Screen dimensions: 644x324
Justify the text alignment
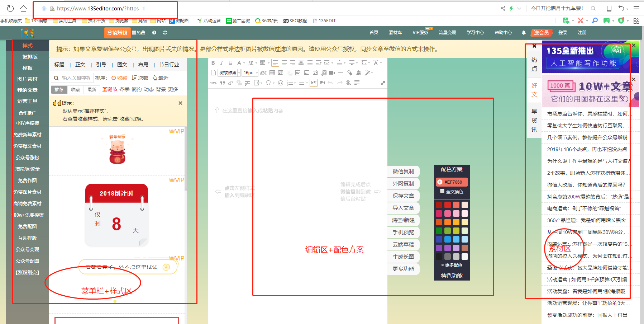pyautogui.click(x=310, y=63)
